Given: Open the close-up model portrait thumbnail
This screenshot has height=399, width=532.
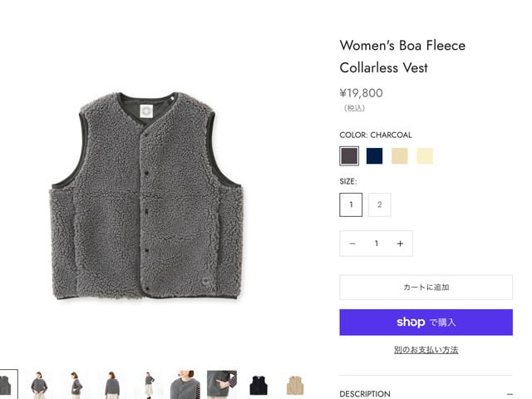Looking at the screenshot, I should (185, 385).
